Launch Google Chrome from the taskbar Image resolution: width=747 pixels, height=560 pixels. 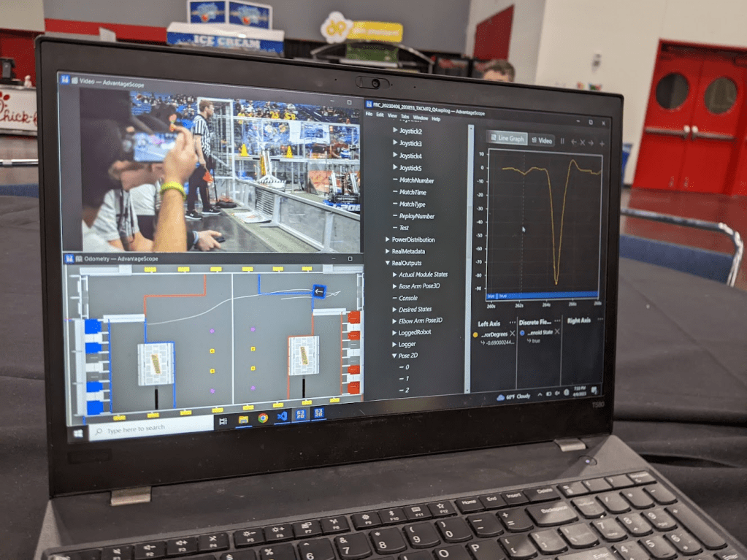[x=263, y=418]
